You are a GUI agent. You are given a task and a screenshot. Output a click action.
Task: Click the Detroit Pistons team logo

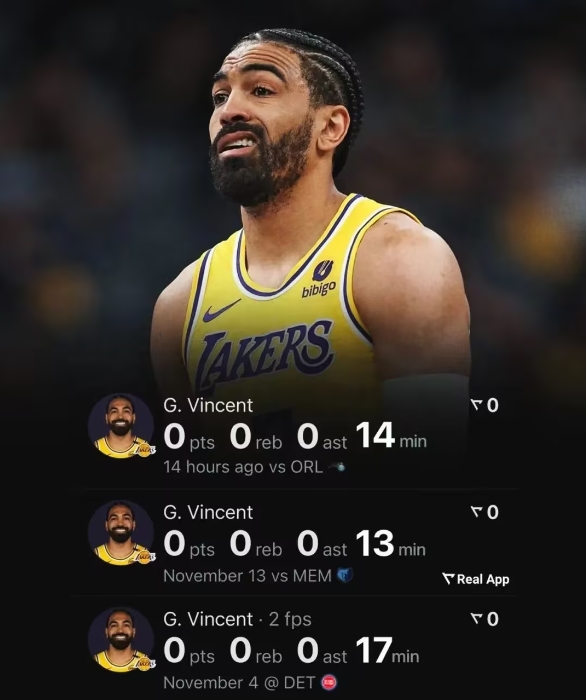coord(329,682)
